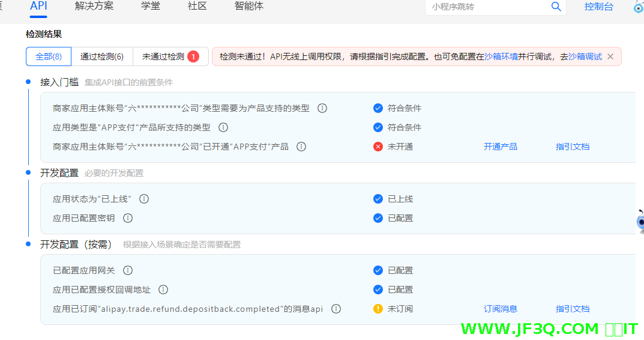Open info icon for 类型需要为产品支持的类型 row

(322, 108)
